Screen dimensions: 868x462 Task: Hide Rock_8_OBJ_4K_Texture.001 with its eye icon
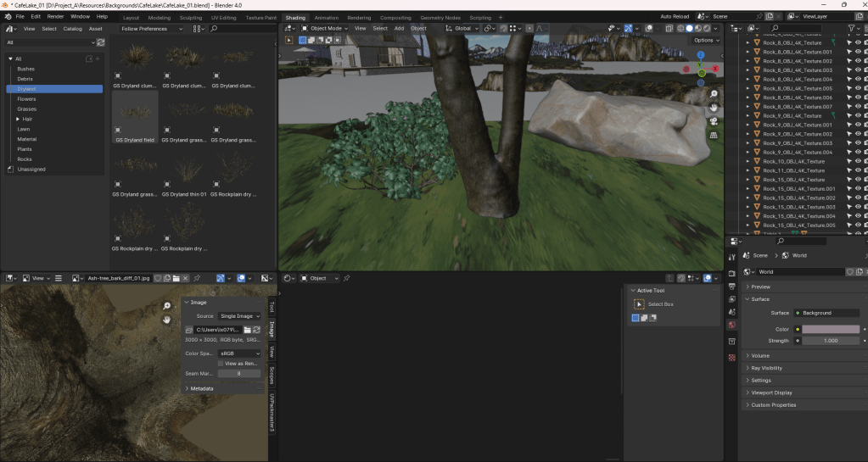pyautogui.click(x=848, y=52)
